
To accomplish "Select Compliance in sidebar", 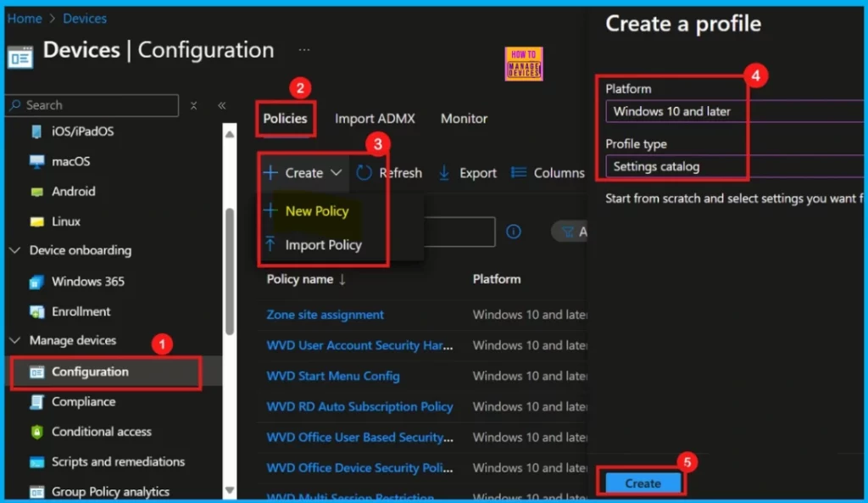I will [x=84, y=402].
